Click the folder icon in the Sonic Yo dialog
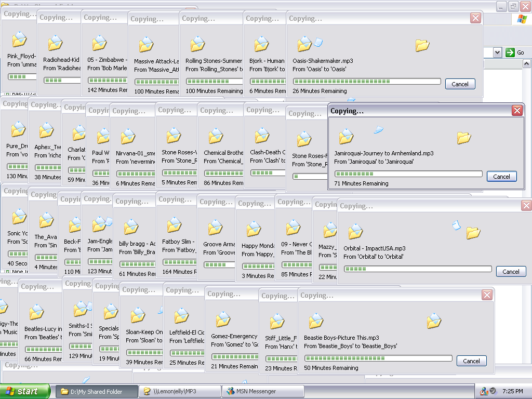Screen dimensions: 532x399 coord(19,217)
